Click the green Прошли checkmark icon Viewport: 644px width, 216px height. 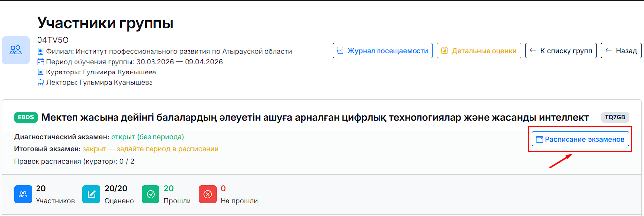tap(151, 194)
